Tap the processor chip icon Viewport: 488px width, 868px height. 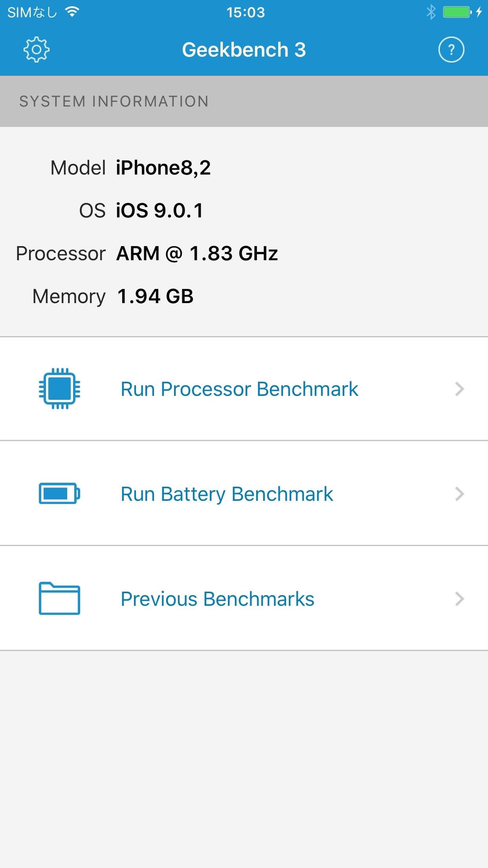click(x=59, y=389)
